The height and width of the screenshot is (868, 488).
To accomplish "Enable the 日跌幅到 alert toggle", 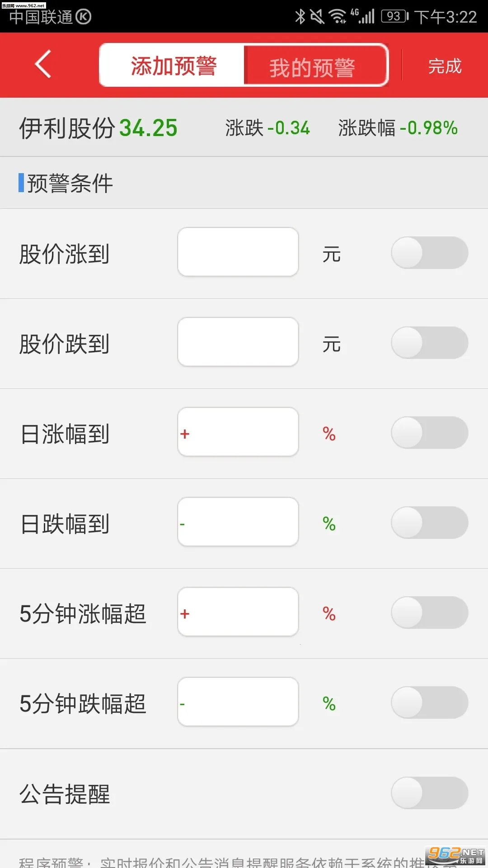I will pyautogui.click(x=429, y=523).
